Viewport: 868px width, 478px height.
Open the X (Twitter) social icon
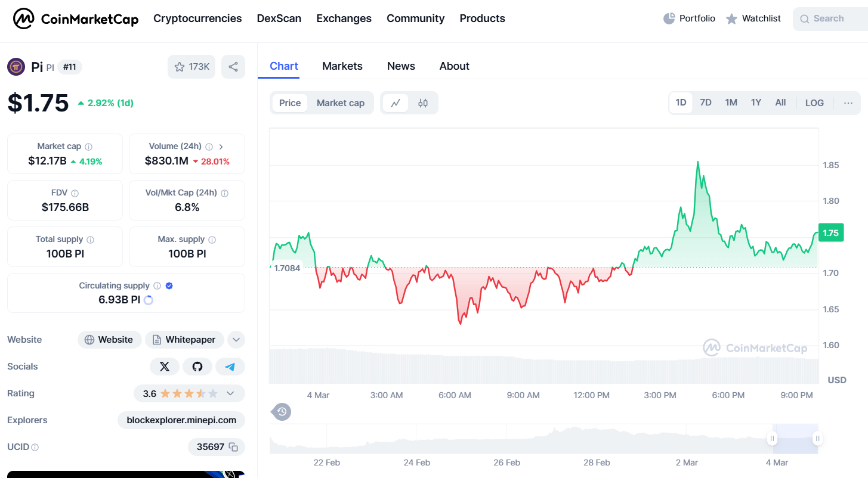165,367
